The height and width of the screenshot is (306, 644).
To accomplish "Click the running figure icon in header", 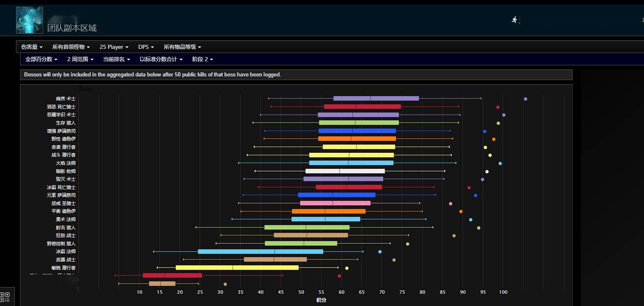I will tap(515, 20).
